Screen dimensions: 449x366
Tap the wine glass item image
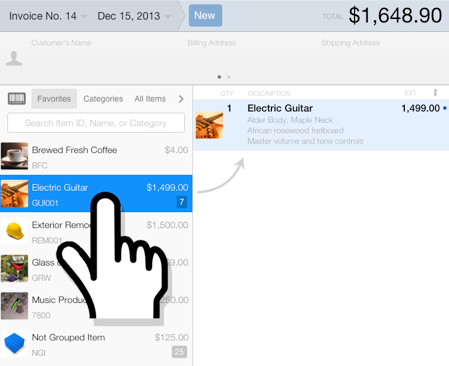point(14,268)
